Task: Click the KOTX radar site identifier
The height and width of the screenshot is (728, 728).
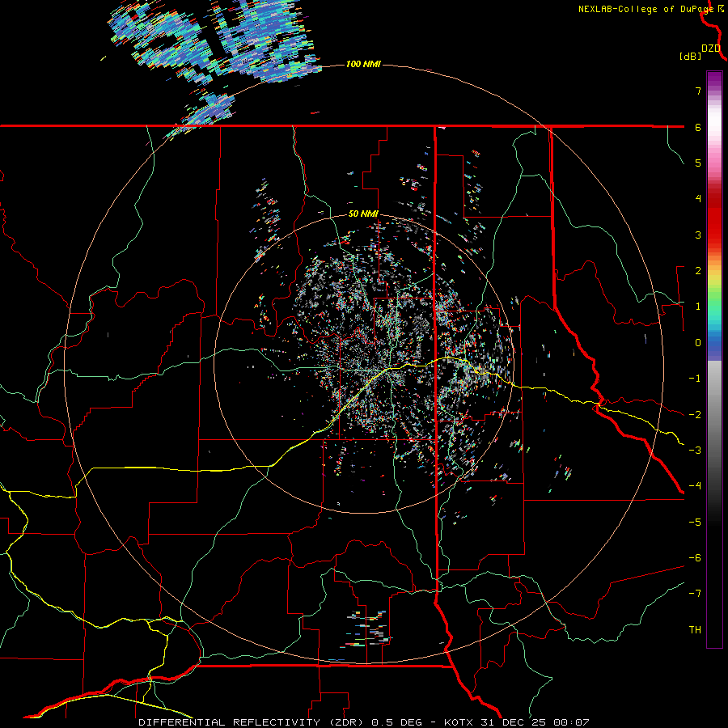Action: pos(459,722)
